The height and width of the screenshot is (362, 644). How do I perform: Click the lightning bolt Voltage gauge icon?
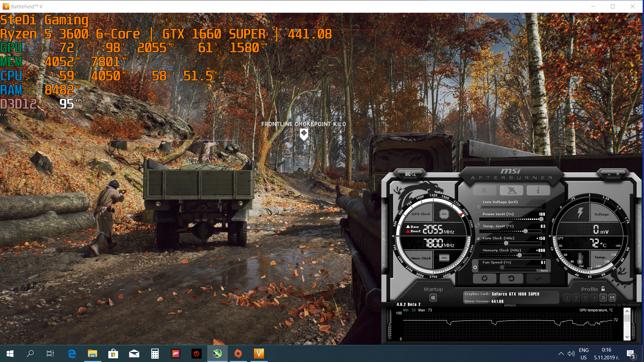click(580, 213)
